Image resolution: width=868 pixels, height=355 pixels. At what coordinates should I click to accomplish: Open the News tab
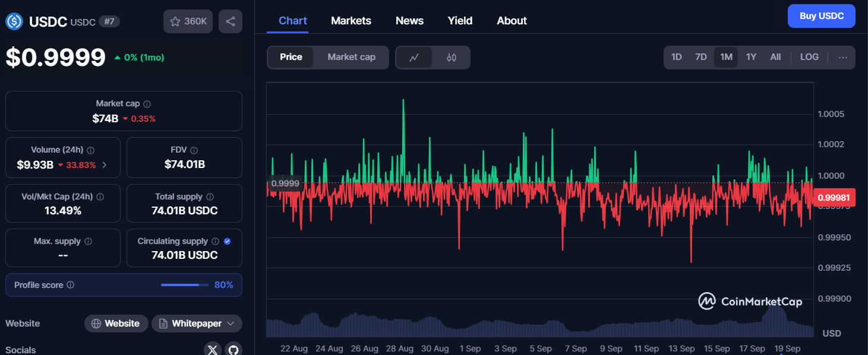click(x=409, y=21)
